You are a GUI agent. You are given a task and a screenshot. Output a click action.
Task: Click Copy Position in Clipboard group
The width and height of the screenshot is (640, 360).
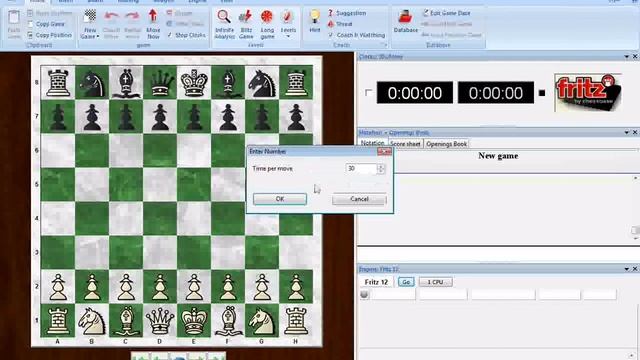click(49, 35)
